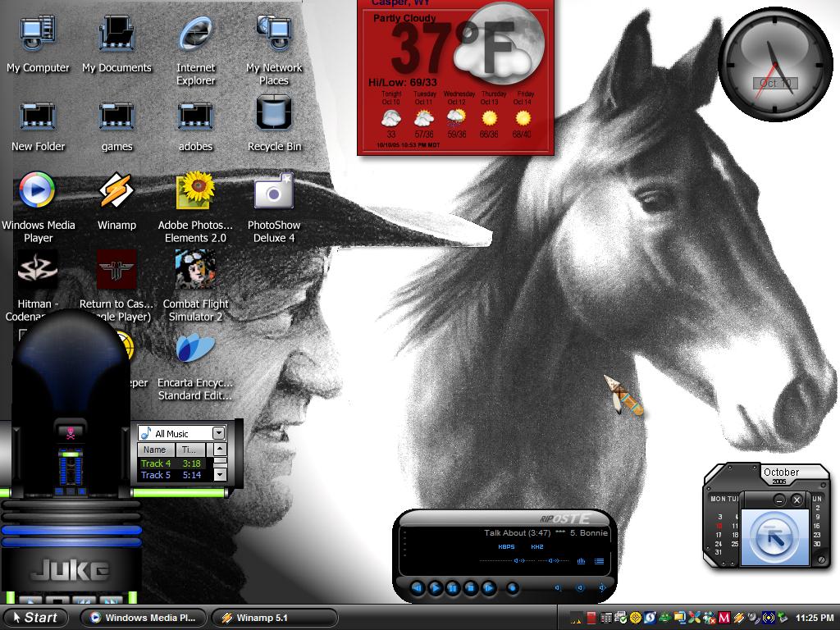Click the playlist scroll down arrow
Image resolution: width=840 pixels, height=630 pixels.
point(220,474)
